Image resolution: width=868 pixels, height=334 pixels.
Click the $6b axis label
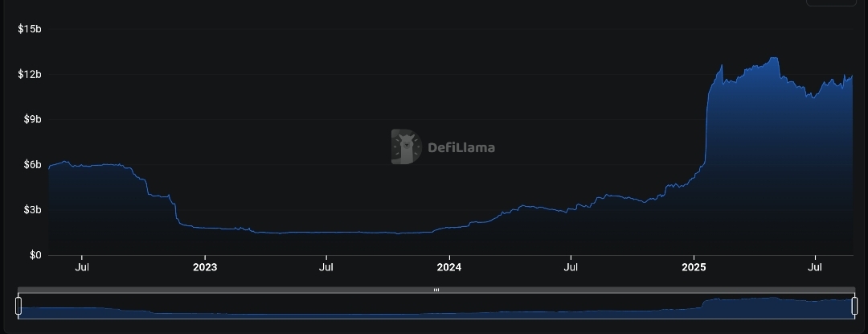[x=32, y=164]
